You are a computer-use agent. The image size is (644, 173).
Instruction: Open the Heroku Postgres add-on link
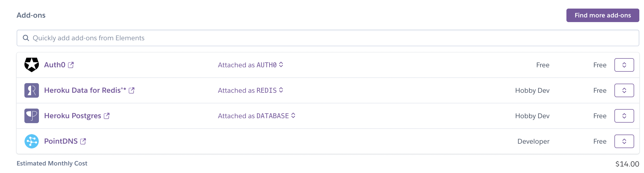[x=73, y=116]
